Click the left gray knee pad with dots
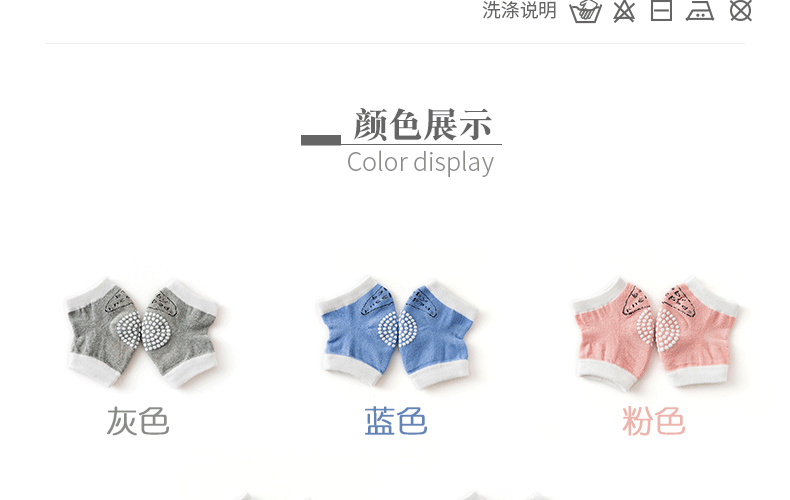This screenshot has width=790, height=500. click(x=103, y=333)
